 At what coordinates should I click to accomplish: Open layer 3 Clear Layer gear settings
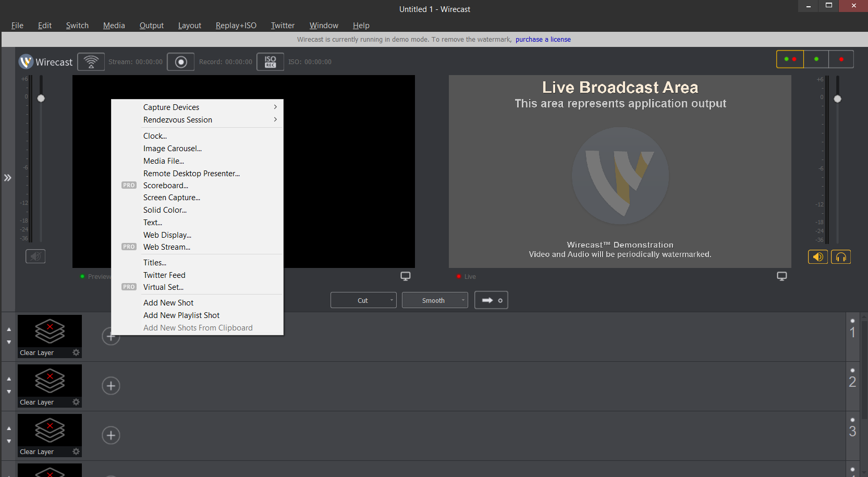76,451
